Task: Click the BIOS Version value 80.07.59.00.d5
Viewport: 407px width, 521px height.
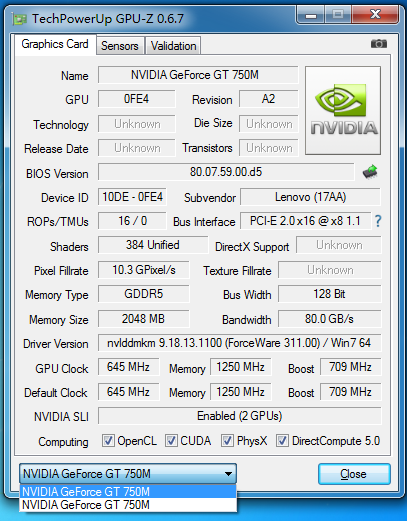Action: pos(226,172)
